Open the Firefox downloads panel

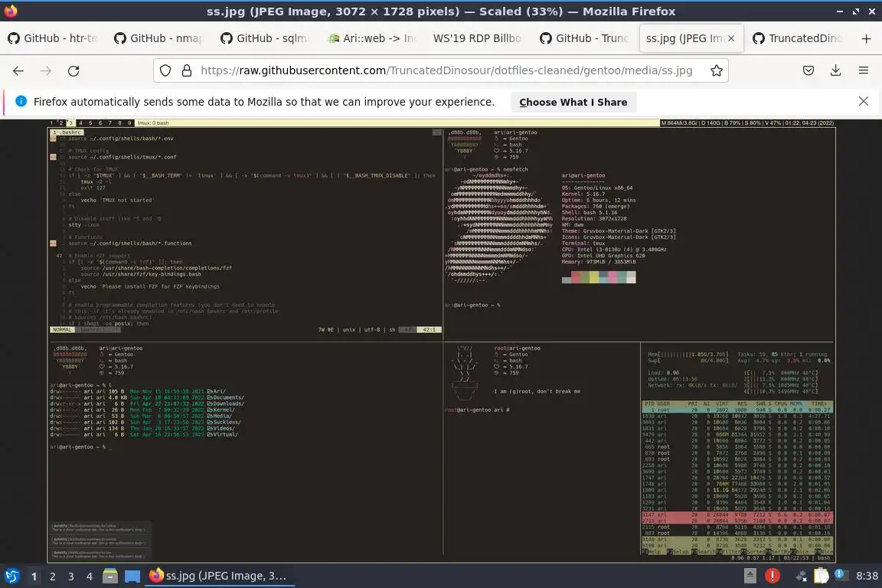pos(836,71)
